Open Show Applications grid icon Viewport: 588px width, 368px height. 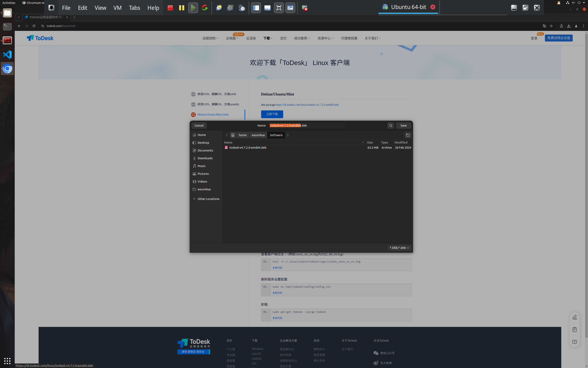pos(7,361)
